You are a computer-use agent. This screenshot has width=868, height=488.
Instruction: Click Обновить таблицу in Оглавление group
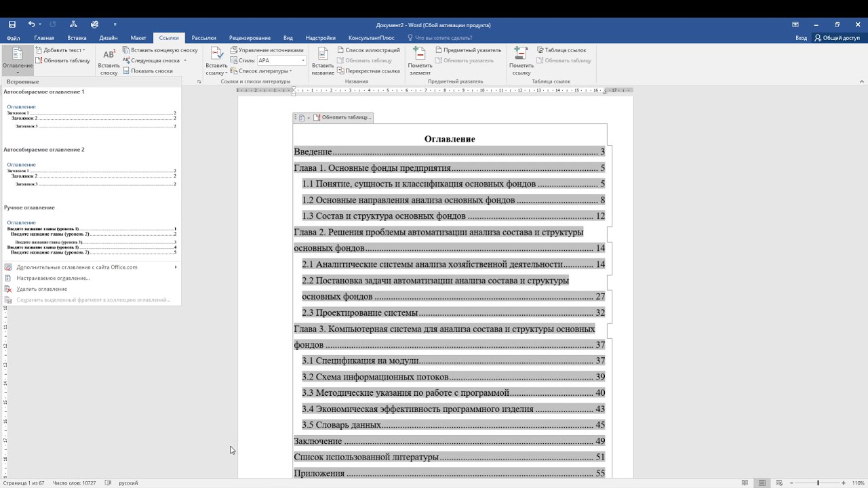click(62, 60)
